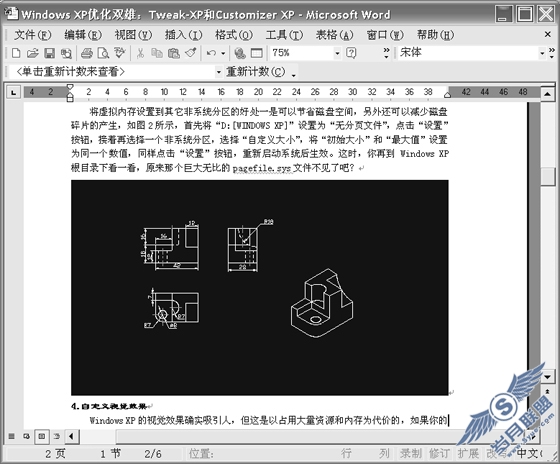This screenshot has height=464, width=560.
Task: Toggle 修订 track changes indicator
Action: [439, 454]
